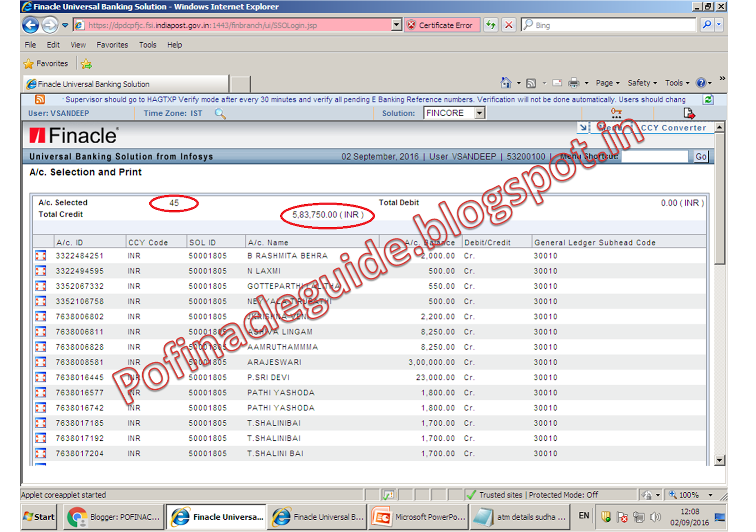This screenshot has width=756, height=532.
Task: Select the row icon for P.SRI DEVI
Action: coord(41,377)
